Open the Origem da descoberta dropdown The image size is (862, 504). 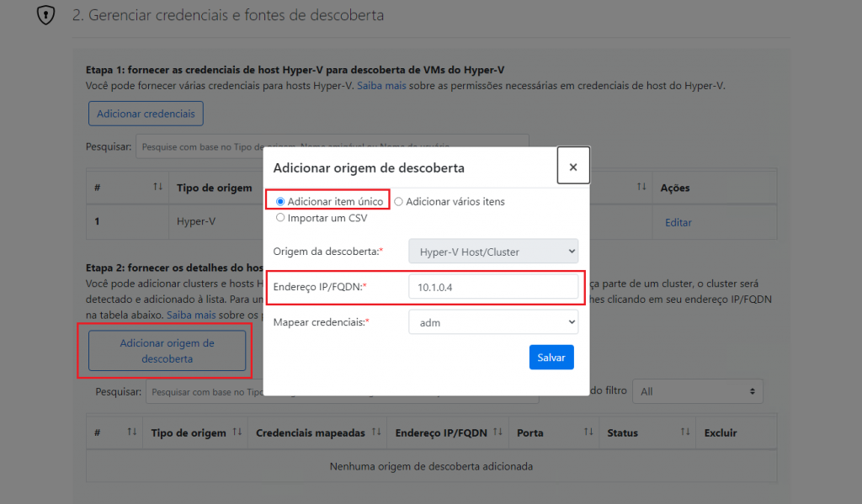pos(493,251)
